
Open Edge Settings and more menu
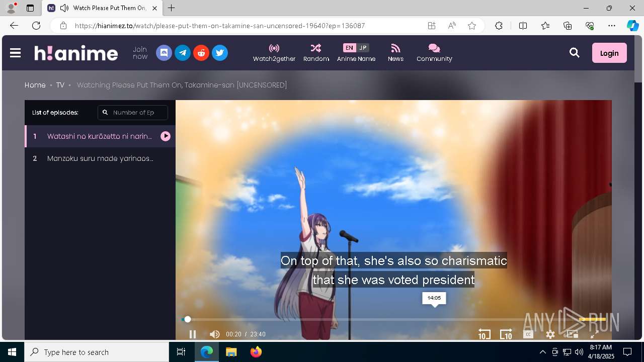[x=612, y=26]
